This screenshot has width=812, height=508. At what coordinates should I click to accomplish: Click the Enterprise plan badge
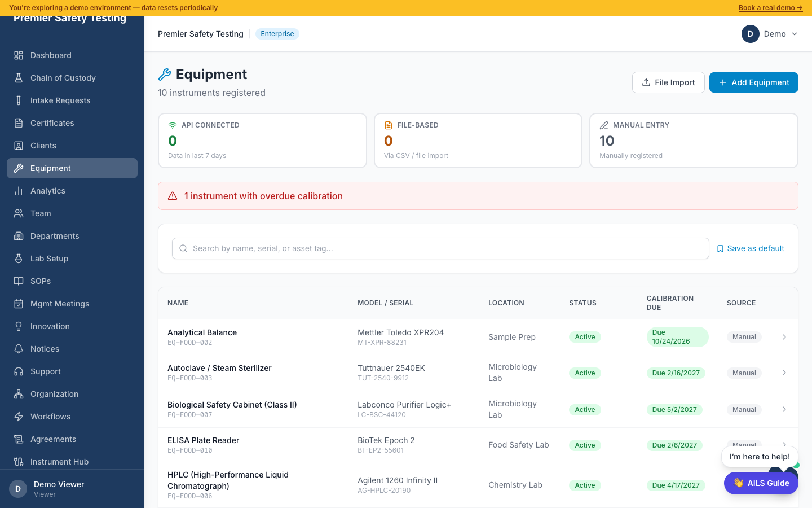(277, 34)
